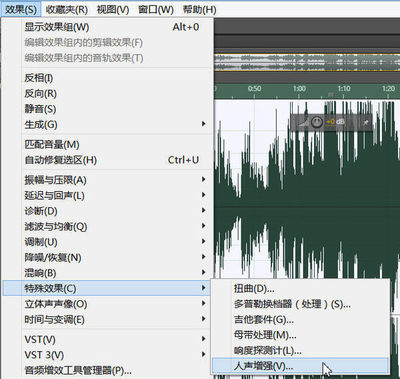Choose 扭曲(D)... from the submenu

tap(301, 288)
